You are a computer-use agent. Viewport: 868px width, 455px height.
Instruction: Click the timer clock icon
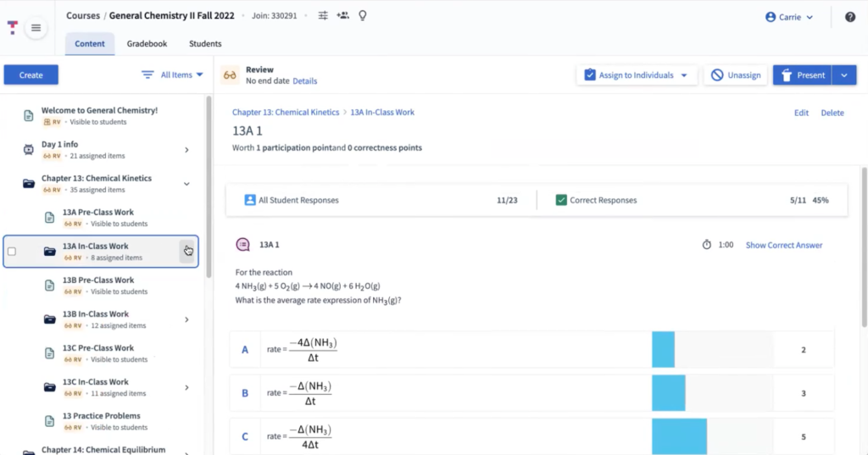pyautogui.click(x=707, y=245)
